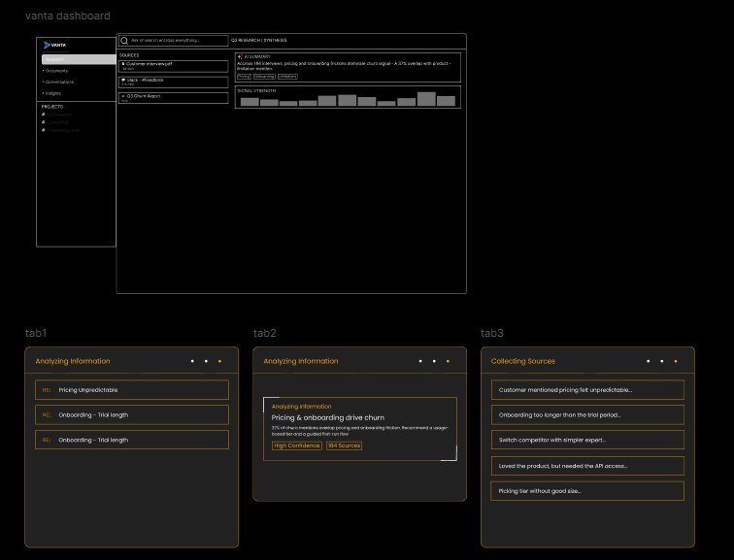Select the tab3 frame label
Image resolution: width=734 pixels, height=560 pixels.
492,333
